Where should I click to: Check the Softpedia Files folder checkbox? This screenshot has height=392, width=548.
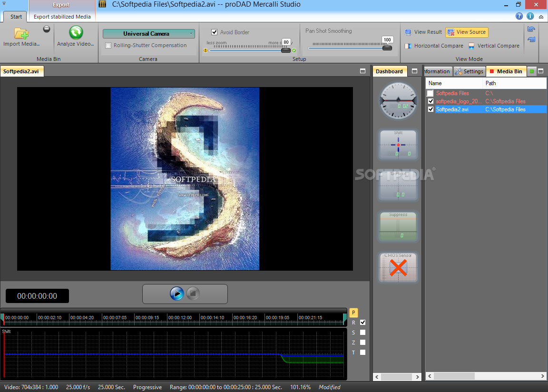coord(430,93)
